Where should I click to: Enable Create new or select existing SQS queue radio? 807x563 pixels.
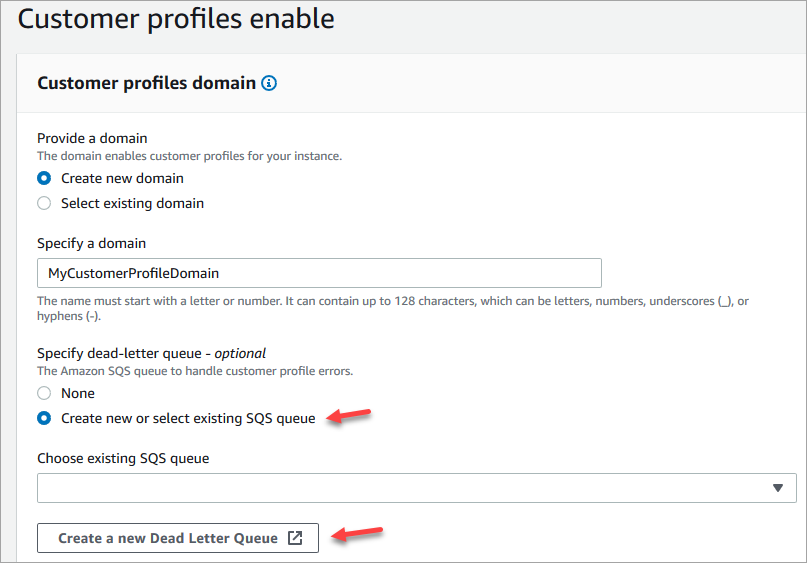point(44,418)
